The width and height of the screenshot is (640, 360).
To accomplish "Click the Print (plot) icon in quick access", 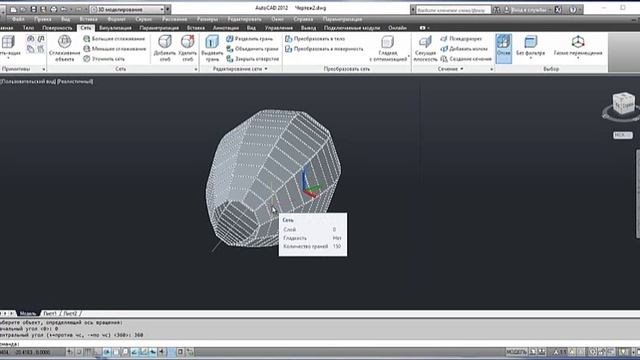I will (x=53, y=9).
